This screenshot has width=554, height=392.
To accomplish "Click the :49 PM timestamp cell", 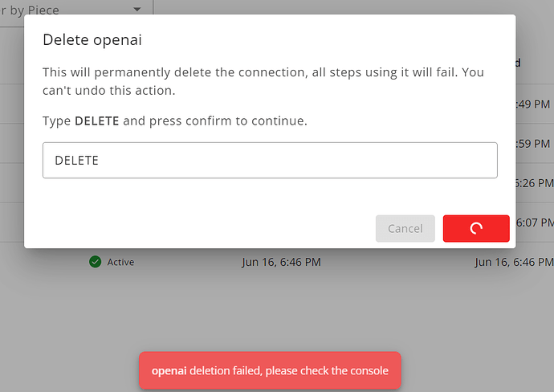I will point(534,104).
